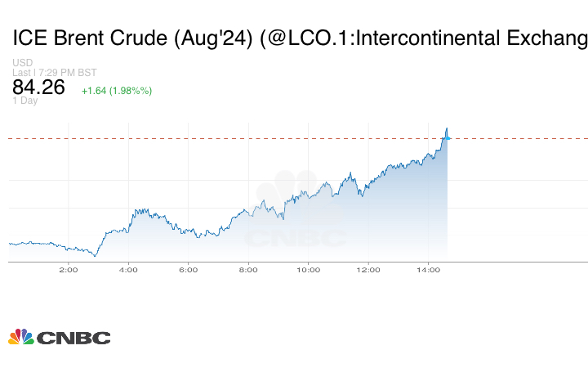Click the 4:00 time axis label
Image resolution: width=588 pixels, height=368 pixels.
[x=128, y=270]
